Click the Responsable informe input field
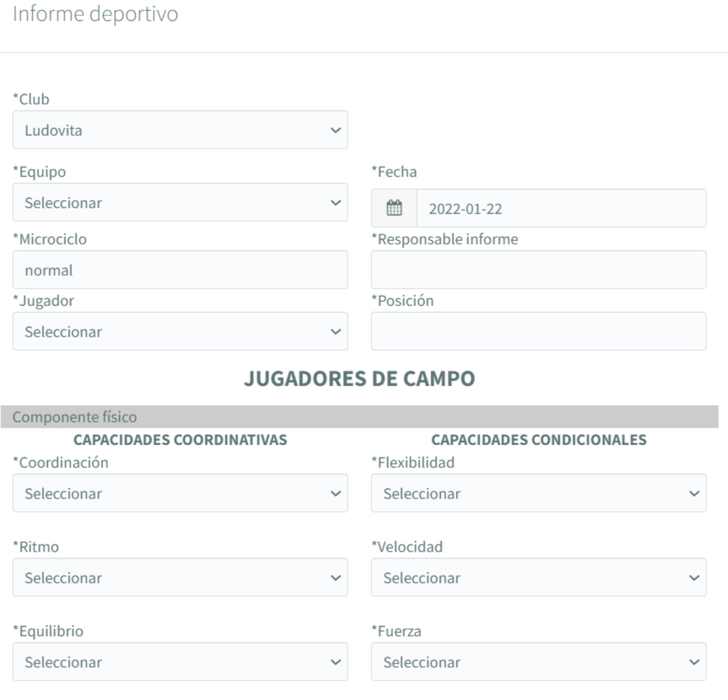The height and width of the screenshot is (700, 728). tap(538, 270)
